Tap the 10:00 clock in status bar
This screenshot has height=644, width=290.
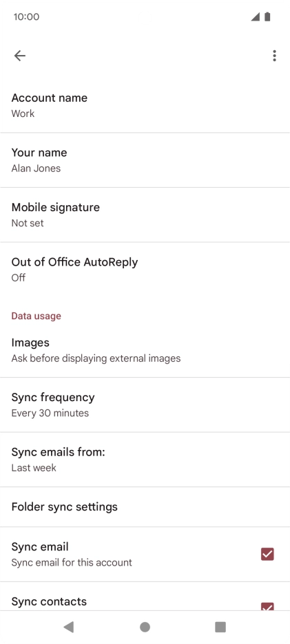(26, 17)
